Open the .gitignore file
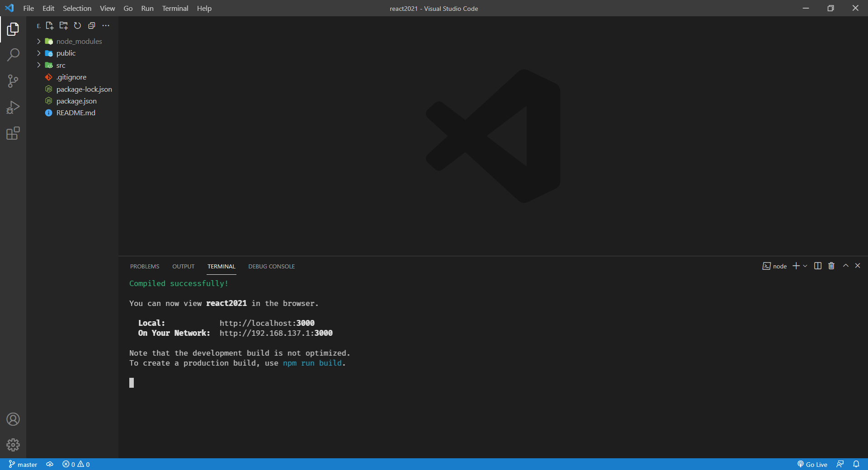 coord(72,77)
